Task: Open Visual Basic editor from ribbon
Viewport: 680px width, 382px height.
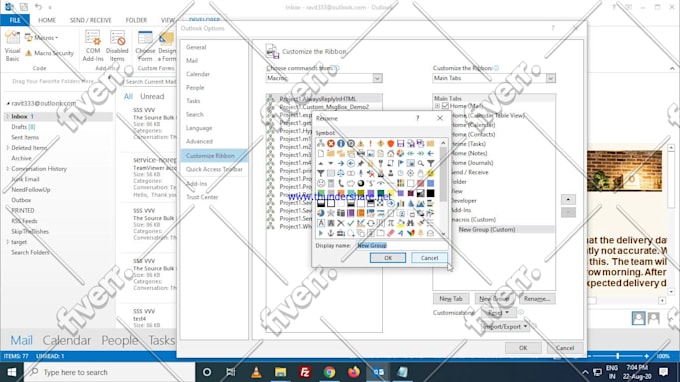Action: tap(12, 46)
